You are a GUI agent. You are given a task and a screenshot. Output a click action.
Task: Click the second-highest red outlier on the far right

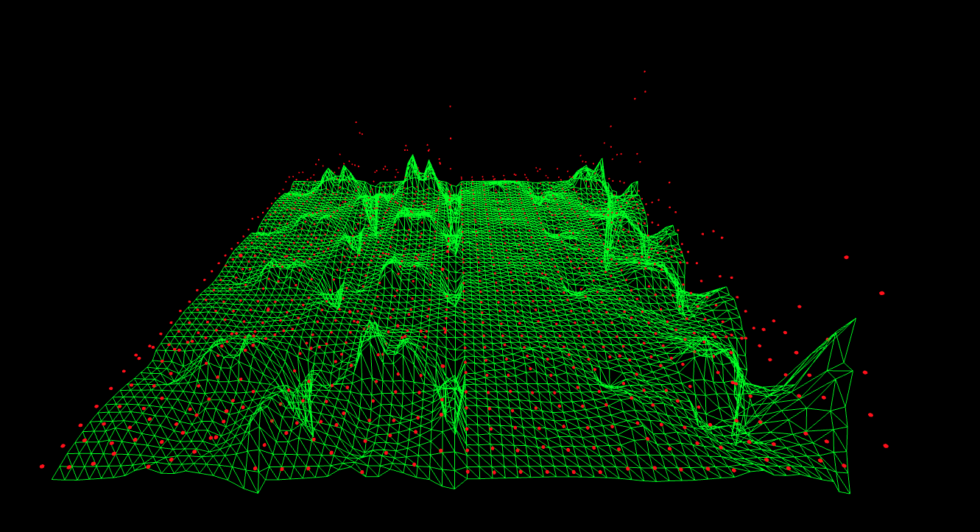[x=881, y=293]
